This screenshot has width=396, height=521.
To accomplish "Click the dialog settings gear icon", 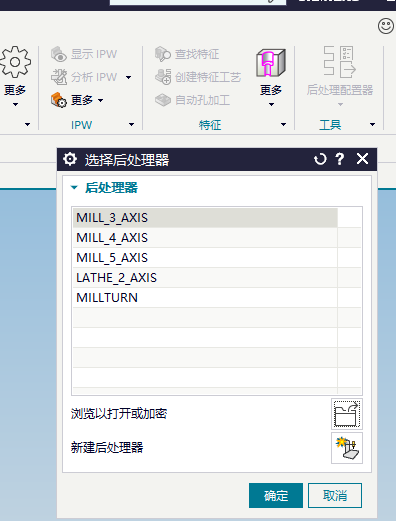I will click(x=70, y=159).
